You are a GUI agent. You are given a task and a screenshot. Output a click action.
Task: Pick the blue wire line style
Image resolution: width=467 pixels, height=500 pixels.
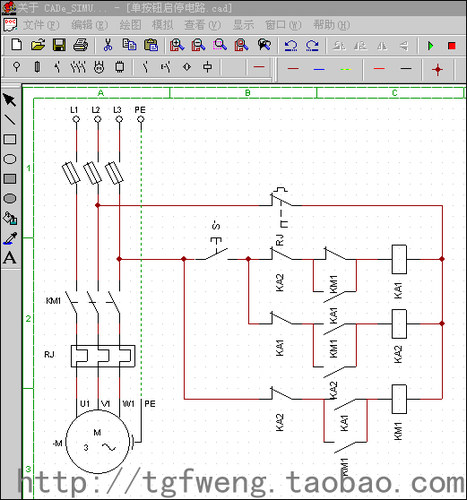319,69
